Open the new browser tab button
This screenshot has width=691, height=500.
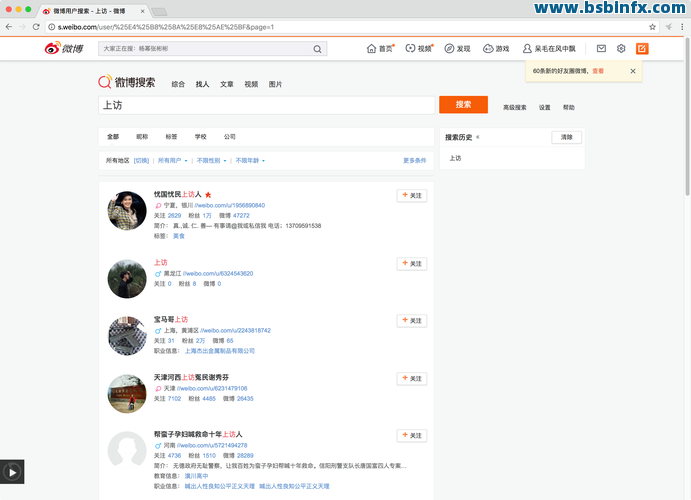click(159, 11)
